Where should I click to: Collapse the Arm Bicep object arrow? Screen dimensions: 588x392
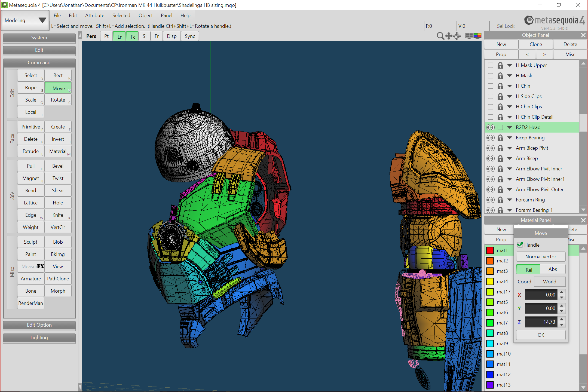click(510, 158)
